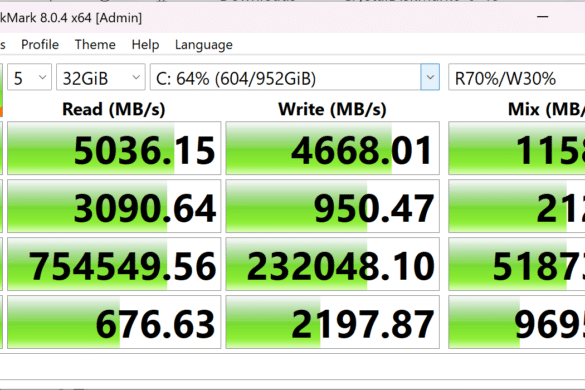Select the mix result starting with 969
The height and width of the screenshot is (390, 585).
[x=517, y=322]
